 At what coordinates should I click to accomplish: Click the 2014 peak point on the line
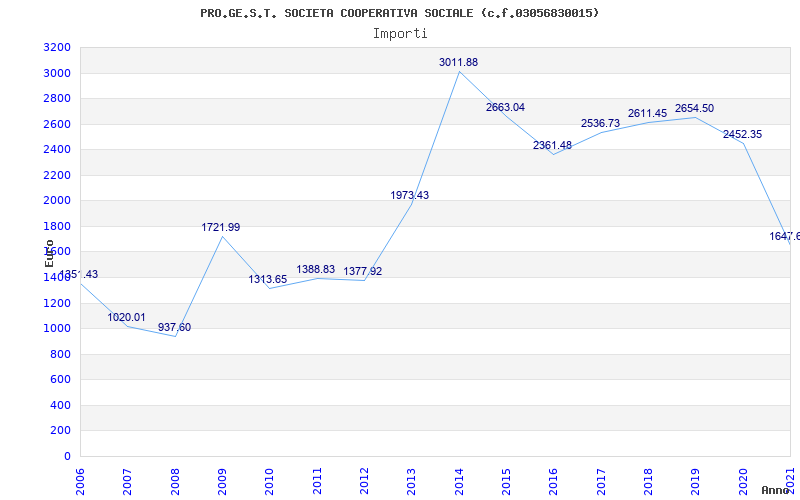(459, 71)
